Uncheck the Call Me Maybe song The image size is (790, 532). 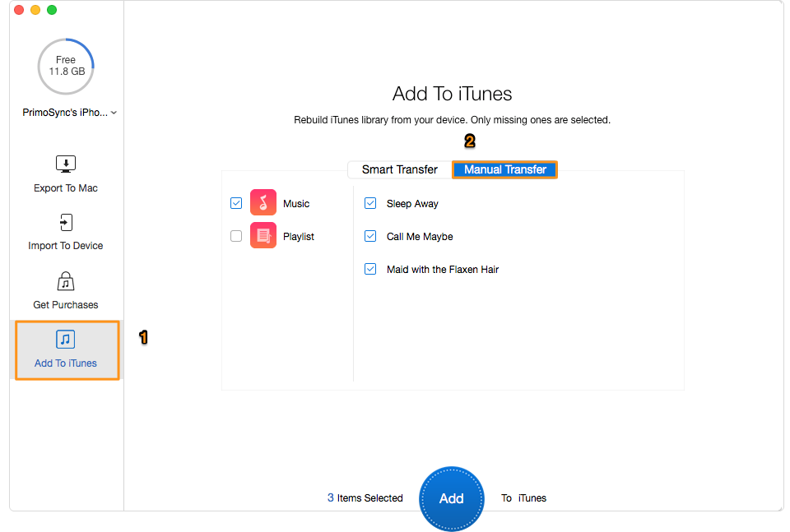coord(370,235)
